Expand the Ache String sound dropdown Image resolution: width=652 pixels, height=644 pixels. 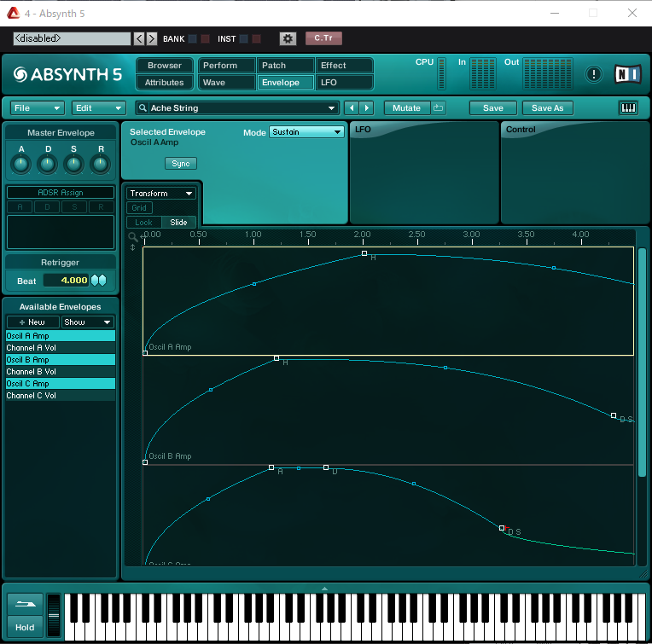point(331,108)
